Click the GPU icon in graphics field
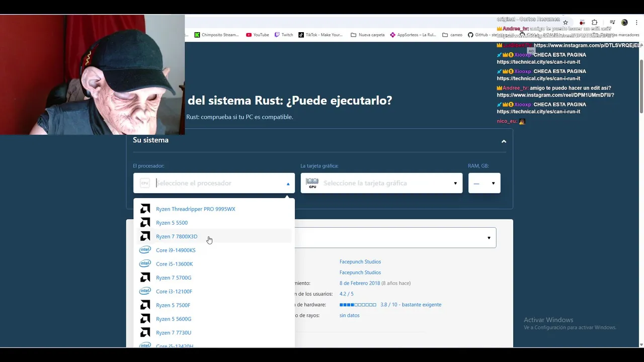The height and width of the screenshot is (362, 644). [312, 183]
